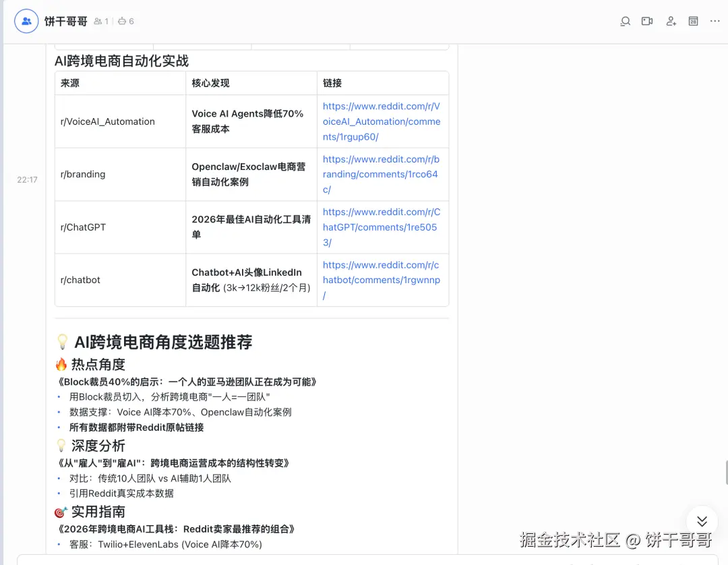Click the 饼干哥哥 group avatar icon

[x=26, y=21]
